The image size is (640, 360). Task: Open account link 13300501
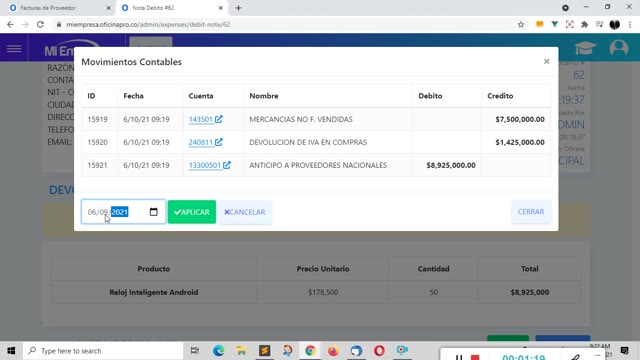[204, 165]
